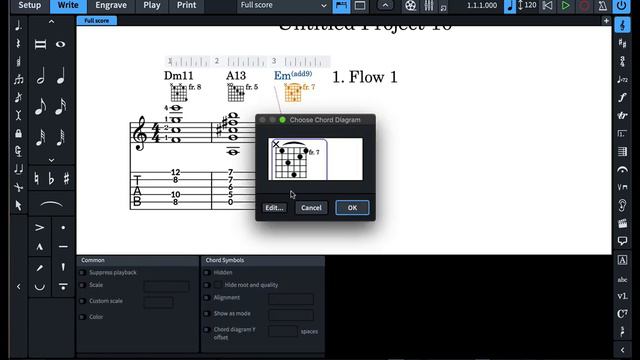The height and width of the screenshot is (360, 640).
Task: Switch to Print mode
Action: point(187,5)
